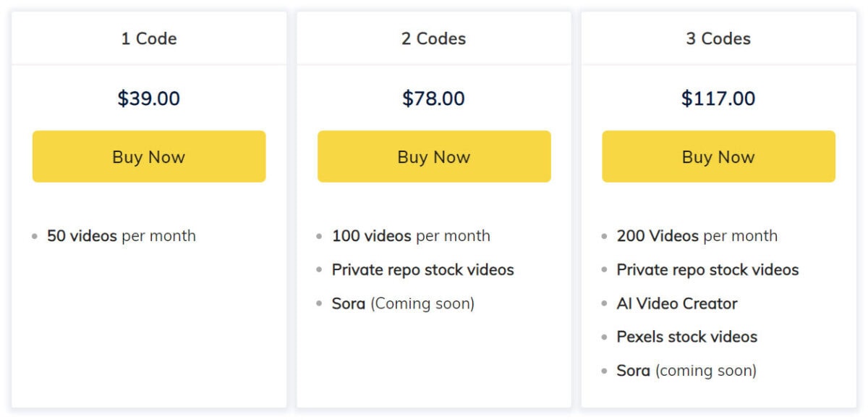868x420 pixels.
Task: Select the Pexels stock videos feature
Action: click(686, 337)
